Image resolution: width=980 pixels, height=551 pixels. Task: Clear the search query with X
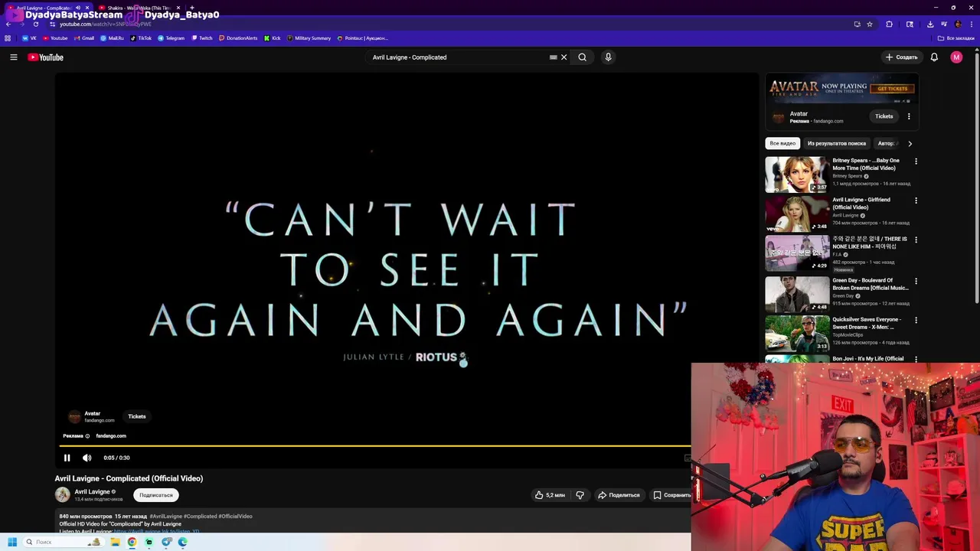coord(564,57)
